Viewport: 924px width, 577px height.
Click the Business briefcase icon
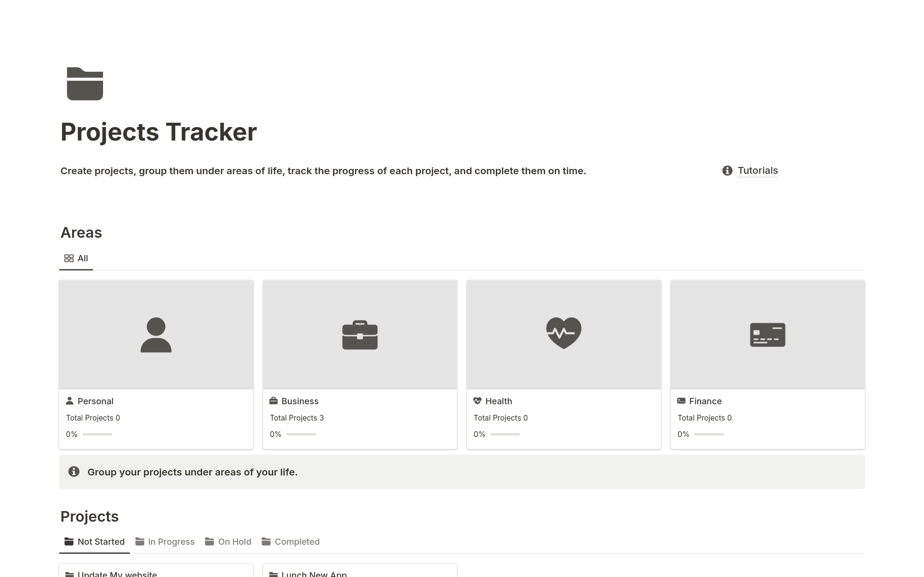[x=359, y=333]
